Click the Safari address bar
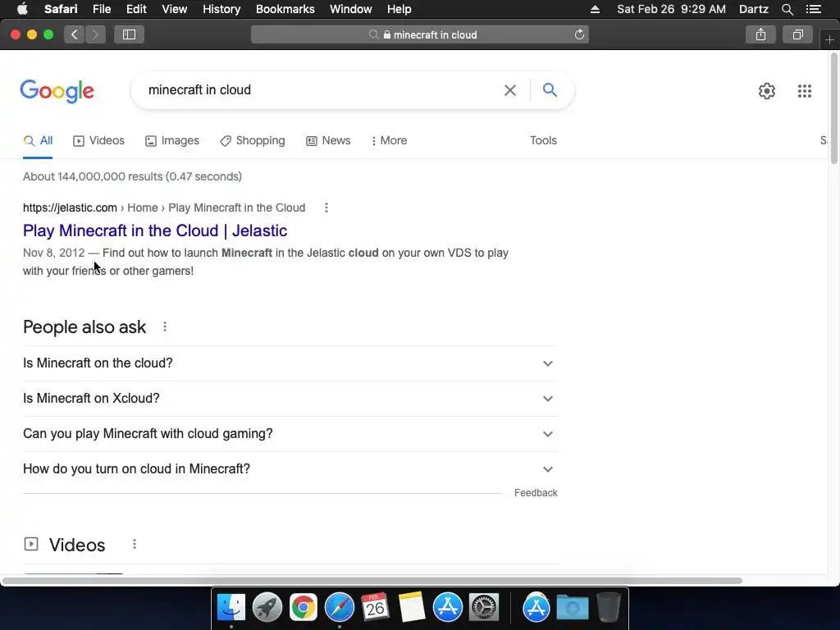Viewport: 840px width, 630px height. coord(419,34)
